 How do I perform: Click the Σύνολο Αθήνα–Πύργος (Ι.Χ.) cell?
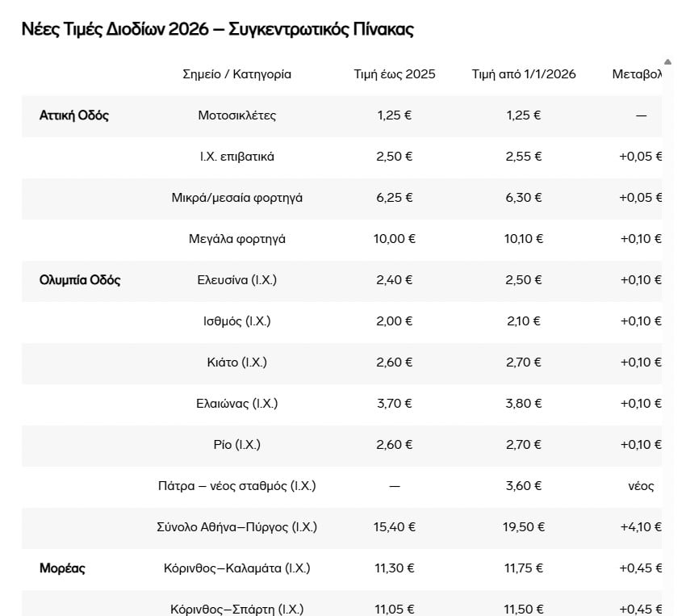[x=236, y=527]
